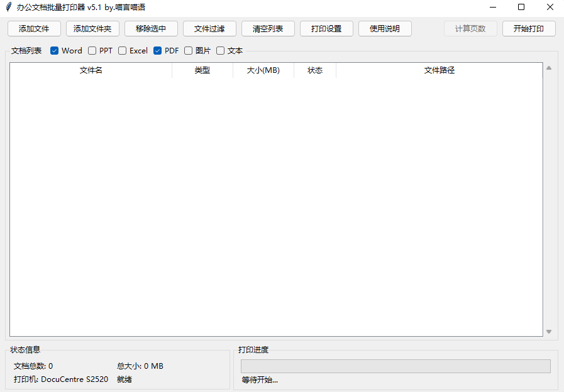Open folder selection via 添加文件夹 button
Image resolution: width=564 pixels, height=392 pixels.
92,28
